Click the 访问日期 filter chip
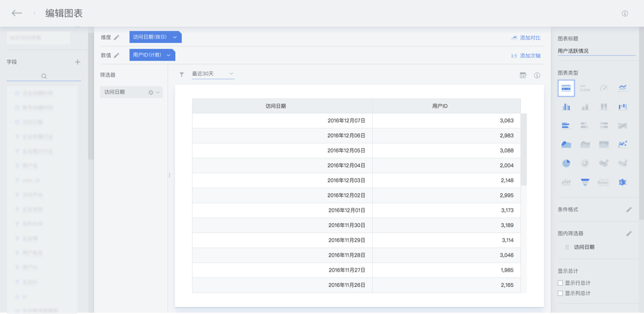The height and width of the screenshot is (314, 644). tap(131, 93)
